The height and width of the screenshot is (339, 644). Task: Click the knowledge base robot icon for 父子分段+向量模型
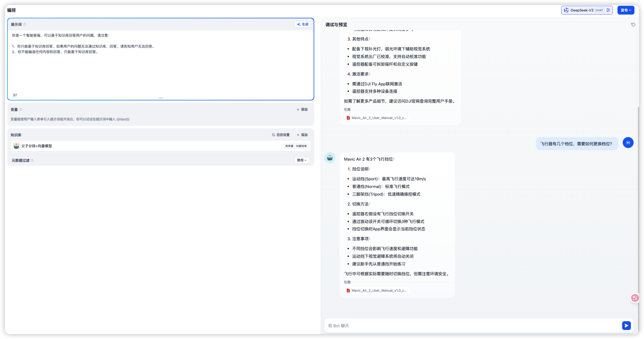point(16,146)
